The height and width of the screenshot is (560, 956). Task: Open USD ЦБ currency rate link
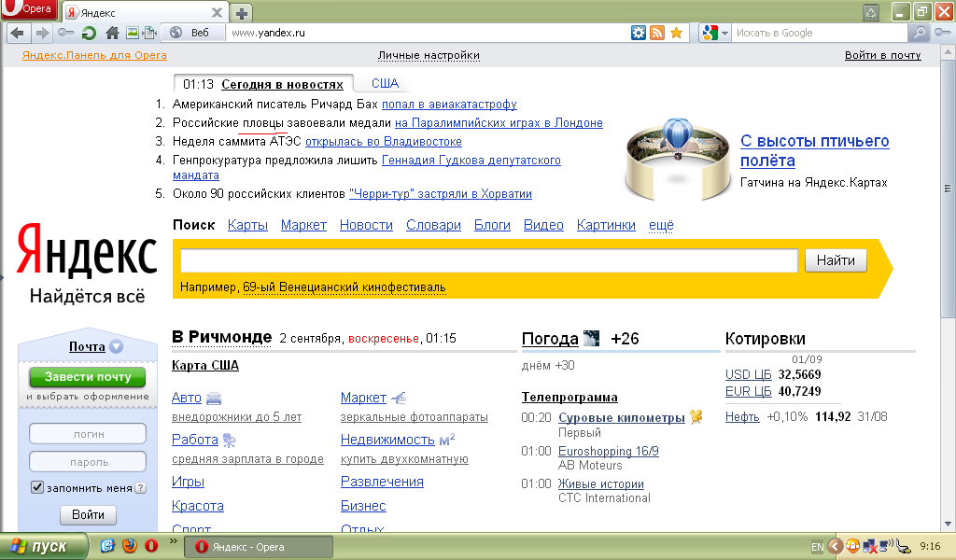pyautogui.click(x=749, y=374)
